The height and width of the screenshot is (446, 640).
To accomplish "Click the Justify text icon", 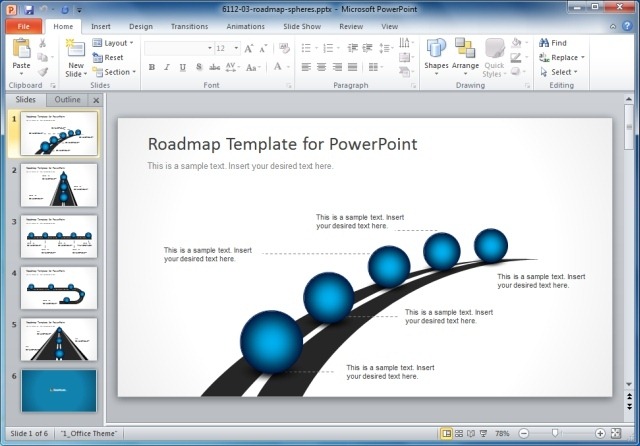I will pyautogui.click(x=353, y=67).
